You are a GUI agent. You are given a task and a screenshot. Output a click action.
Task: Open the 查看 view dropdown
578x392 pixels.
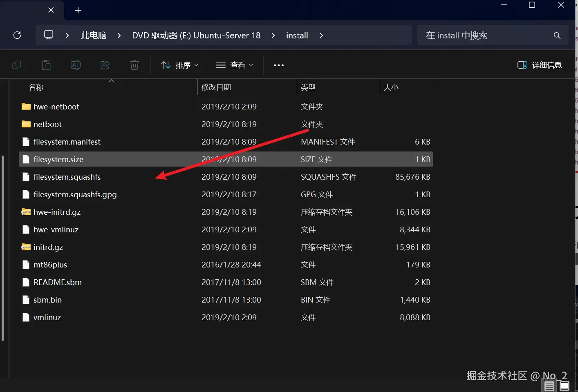pyautogui.click(x=235, y=65)
